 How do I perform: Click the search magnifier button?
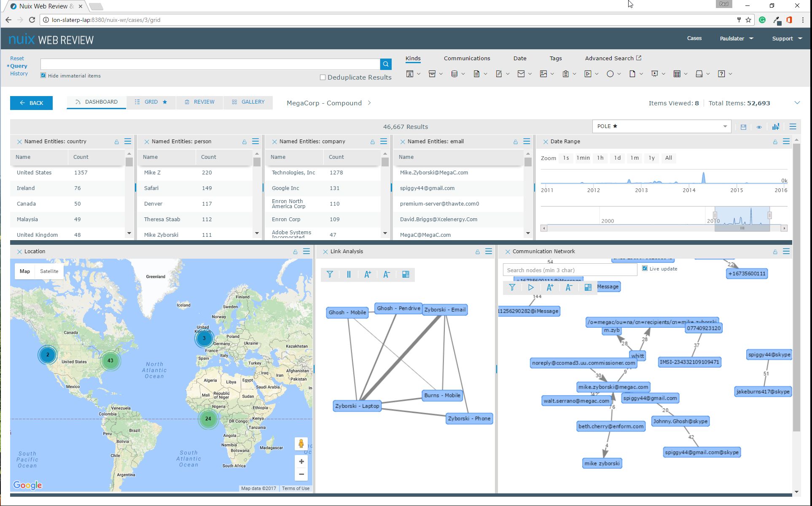[386, 64]
